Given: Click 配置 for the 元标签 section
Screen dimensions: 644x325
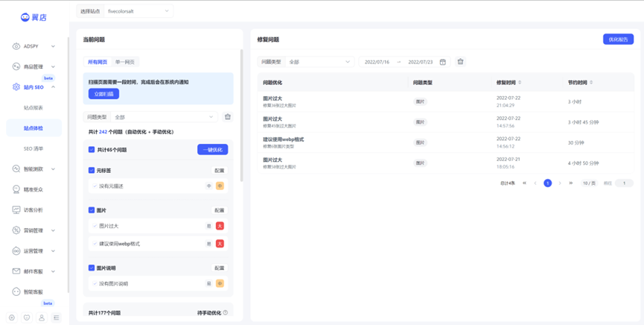Looking at the screenshot, I should tap(220, 170).
